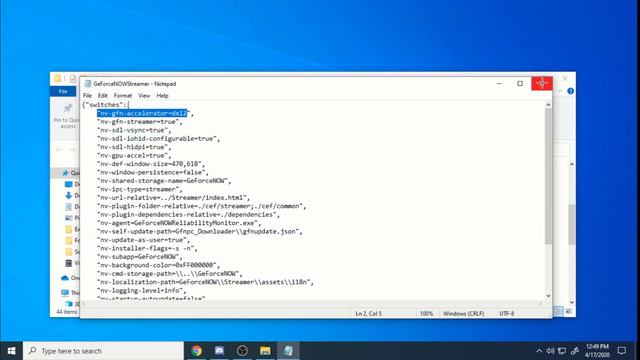Image resolution: width=640 pixels, height=360 pixels.
Task: Minimize the Notepad window
Action: point(499,83)
